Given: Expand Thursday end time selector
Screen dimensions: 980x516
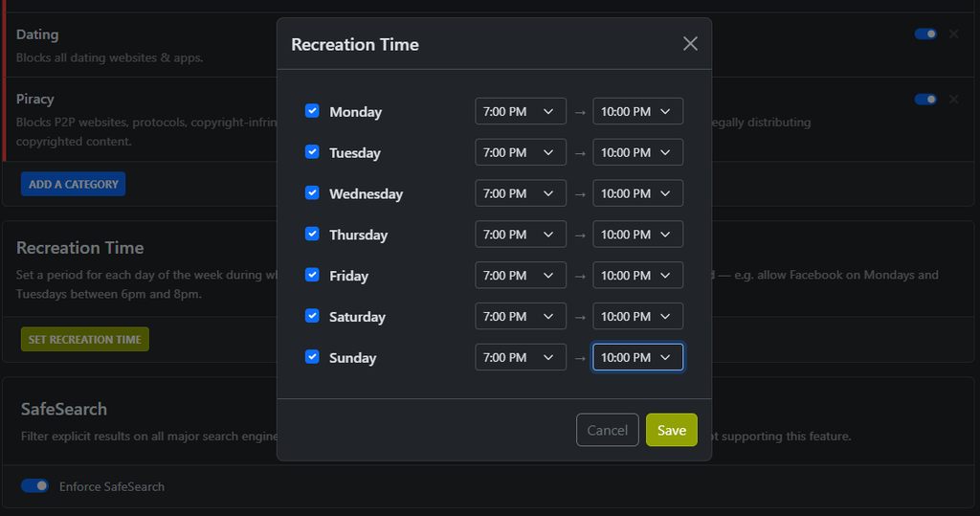Looking at the screenshot, I should pos(637,235).
